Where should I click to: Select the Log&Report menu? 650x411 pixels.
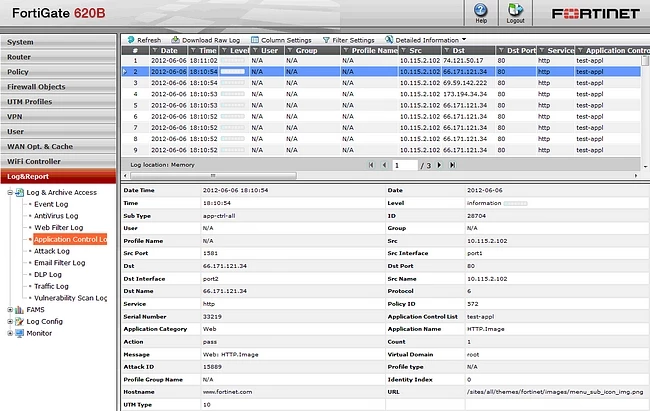tap(58, 176)
